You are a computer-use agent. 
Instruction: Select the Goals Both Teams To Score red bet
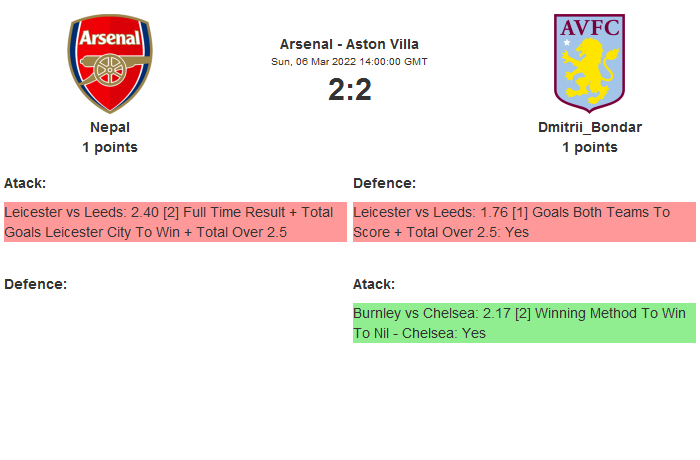(x=523, y=222)
